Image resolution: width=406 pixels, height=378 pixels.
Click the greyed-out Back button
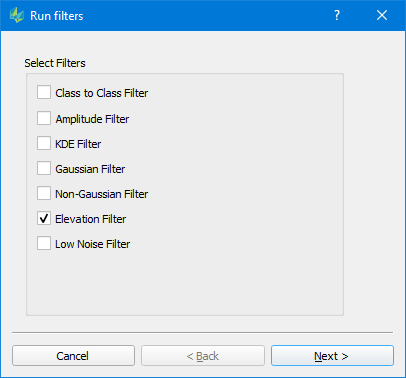click(203, 356)
